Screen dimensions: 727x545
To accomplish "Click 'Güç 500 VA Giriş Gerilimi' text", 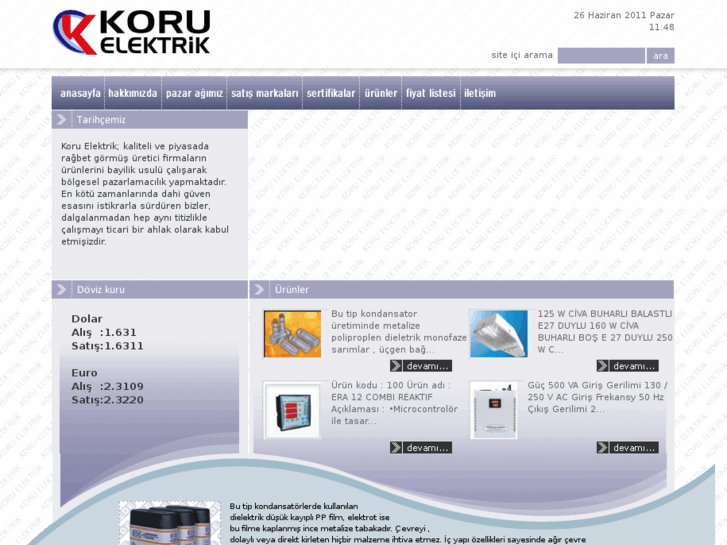I will tap(598, 397).
